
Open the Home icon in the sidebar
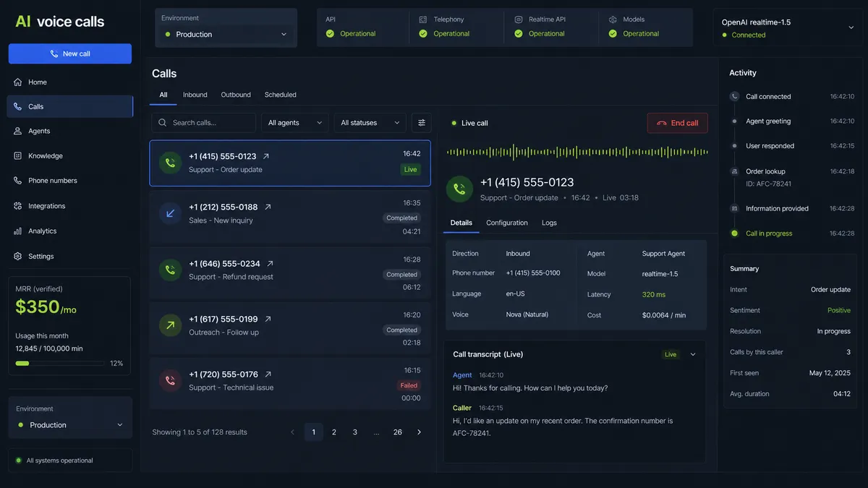tap(18, 82)
